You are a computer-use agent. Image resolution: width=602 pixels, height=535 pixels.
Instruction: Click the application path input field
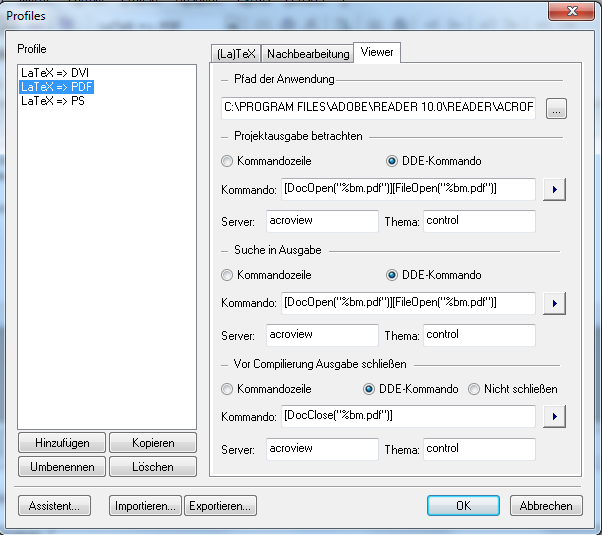pyautogui.click(x=378, y=108)
